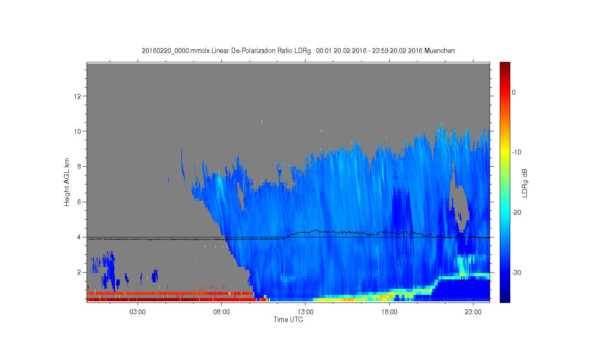Viewport: 607px width, 364px height.
Task: Click the 13:00 time tick label
Action: 306,312
